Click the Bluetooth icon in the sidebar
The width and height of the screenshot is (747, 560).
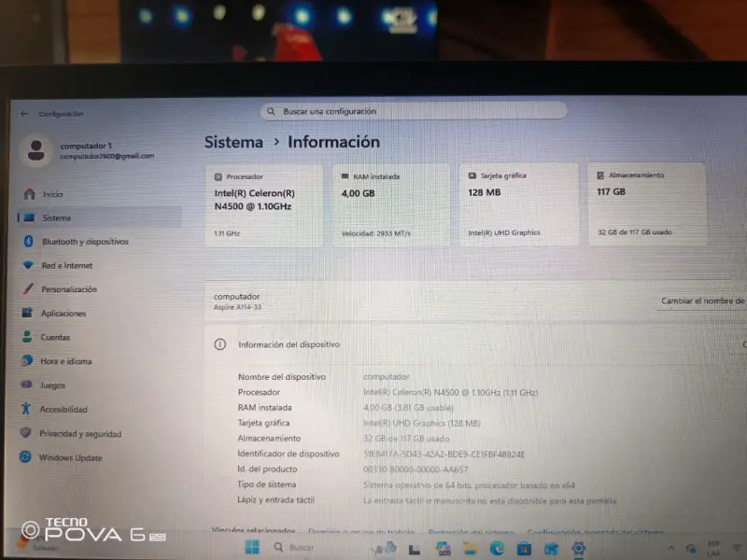[28, 242]
